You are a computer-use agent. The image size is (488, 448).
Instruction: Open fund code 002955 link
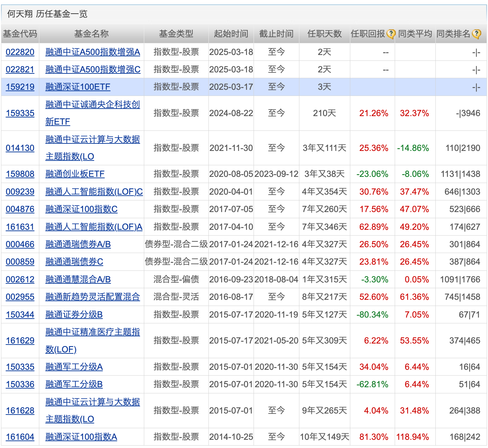[20, 297]
